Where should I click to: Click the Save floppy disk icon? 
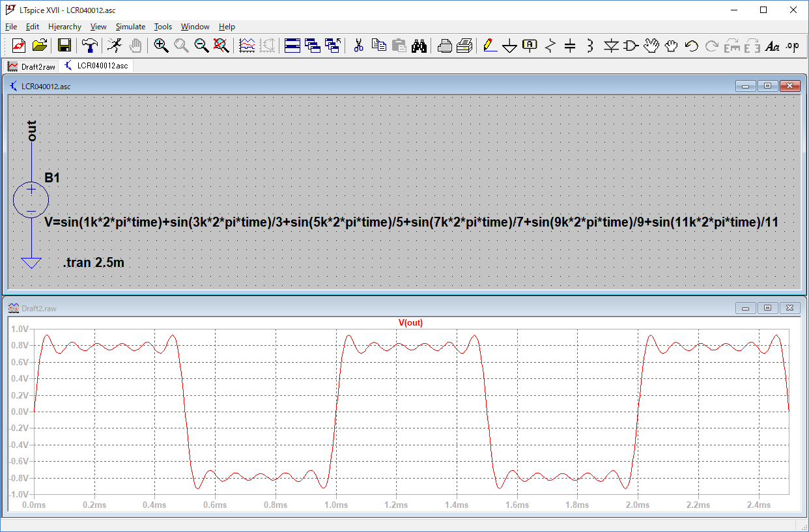[x=64, y=45]
